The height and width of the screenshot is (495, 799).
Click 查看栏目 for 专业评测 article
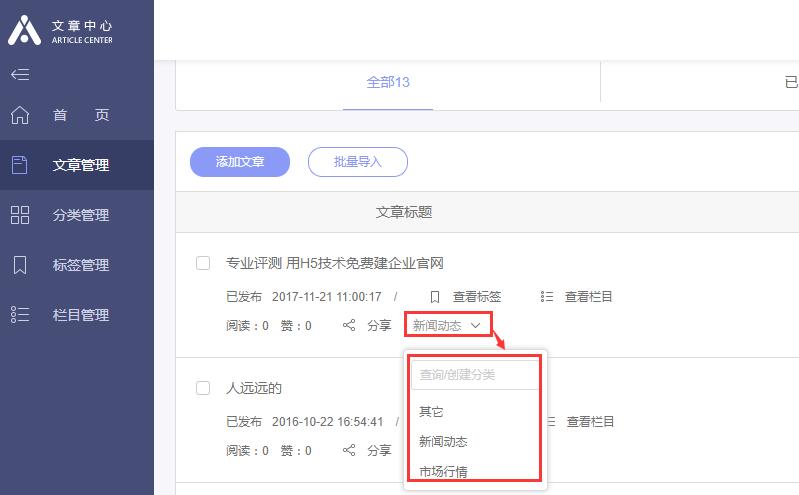[x=589, y=297]
